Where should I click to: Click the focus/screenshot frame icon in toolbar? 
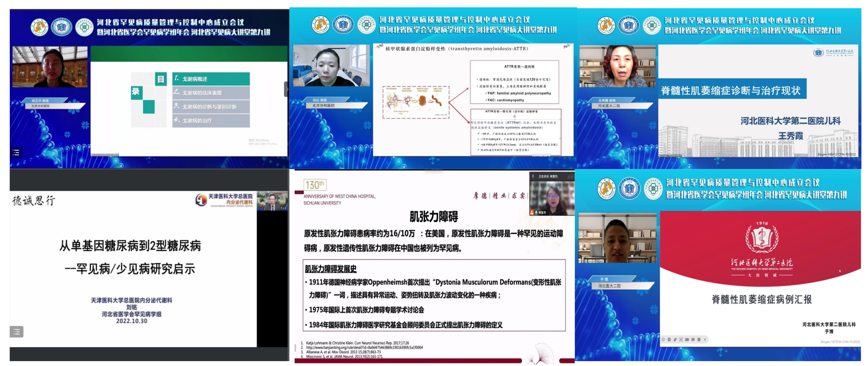click(x=681, y=339)
